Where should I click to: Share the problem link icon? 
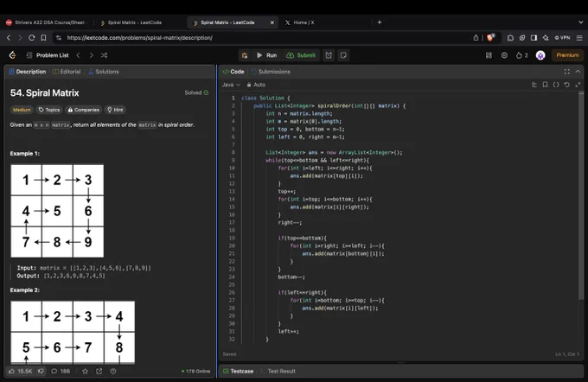pos(99,371)
